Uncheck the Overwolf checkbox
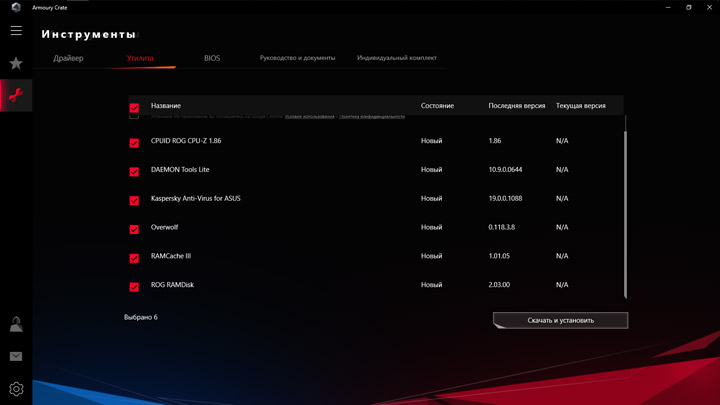 [134, 229]
